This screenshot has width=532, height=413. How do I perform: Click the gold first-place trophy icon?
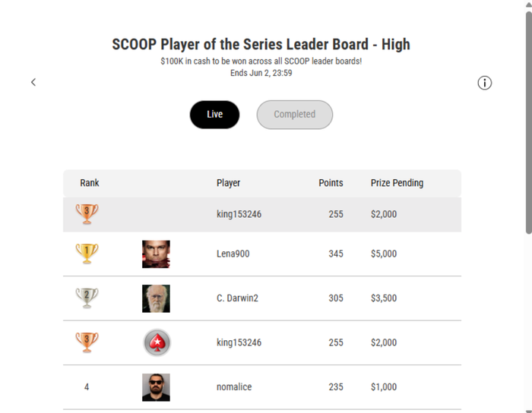tap(87, 253)
